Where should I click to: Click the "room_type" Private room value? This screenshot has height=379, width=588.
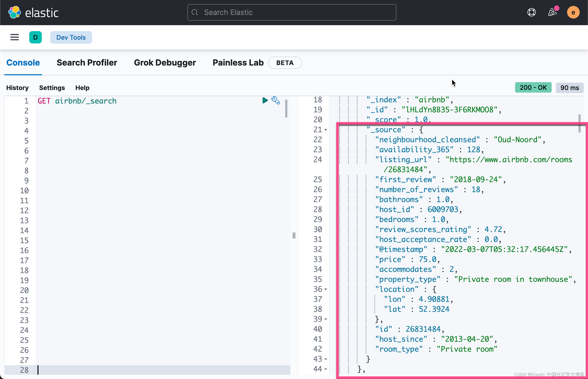click(467, 349)
